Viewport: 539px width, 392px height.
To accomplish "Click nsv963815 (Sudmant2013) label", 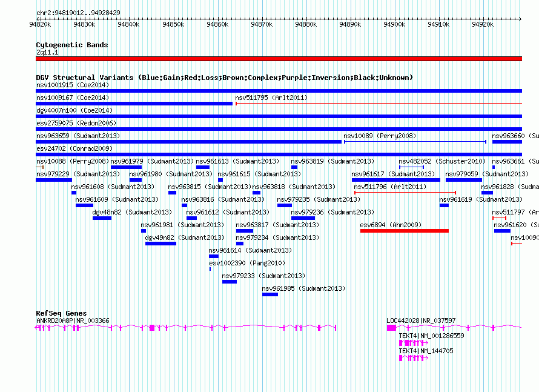I will coord(210,187).
